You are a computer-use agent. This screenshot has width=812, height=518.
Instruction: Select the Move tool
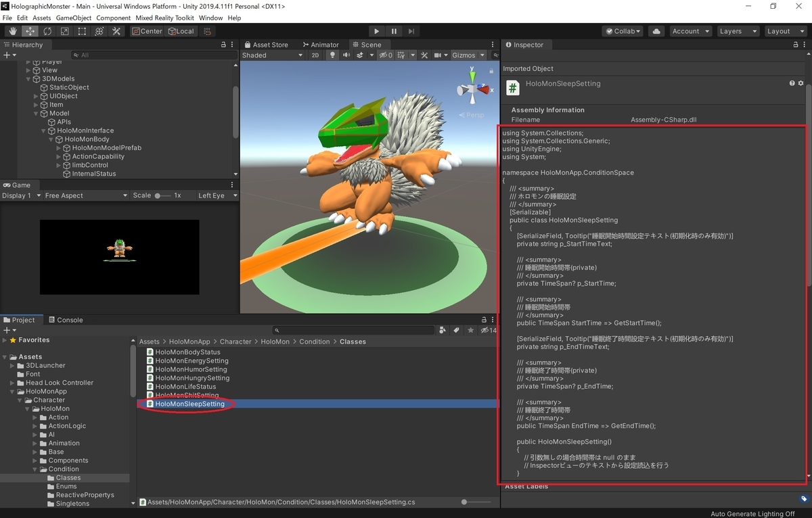pyautogui.click(x=30, y=31)
